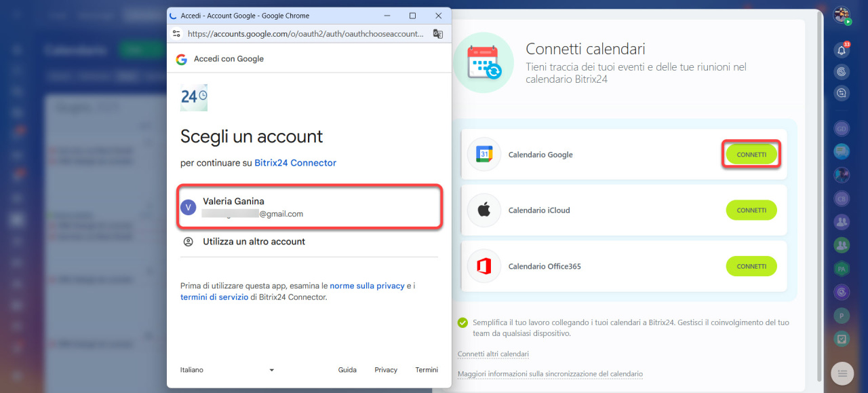This screenshot has height=393, width=868.
Task: Click the Calendario Google label
Action: pyautogui.click(x=540, y=155)
